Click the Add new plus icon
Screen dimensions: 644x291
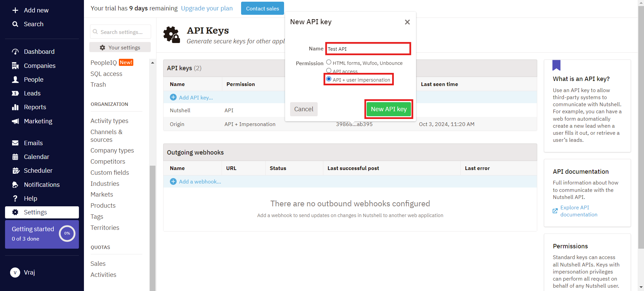pyautogui.click(x=15, y=10)
